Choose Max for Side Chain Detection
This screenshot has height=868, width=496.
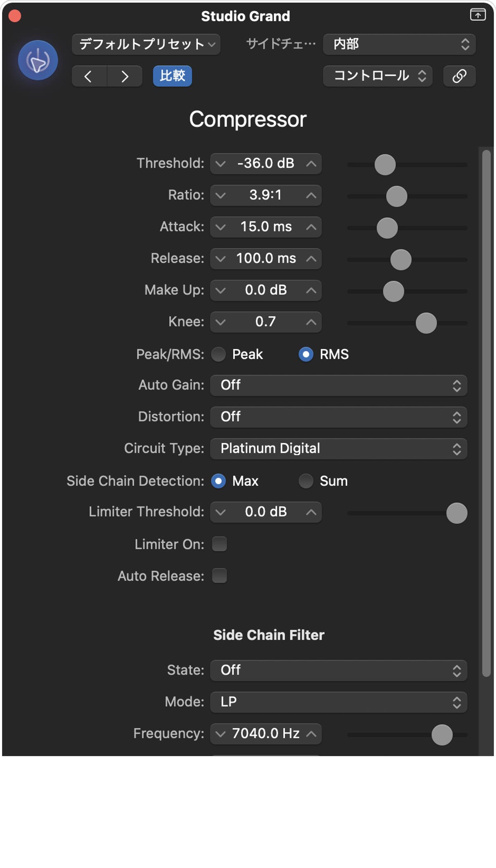pos(218,481)
